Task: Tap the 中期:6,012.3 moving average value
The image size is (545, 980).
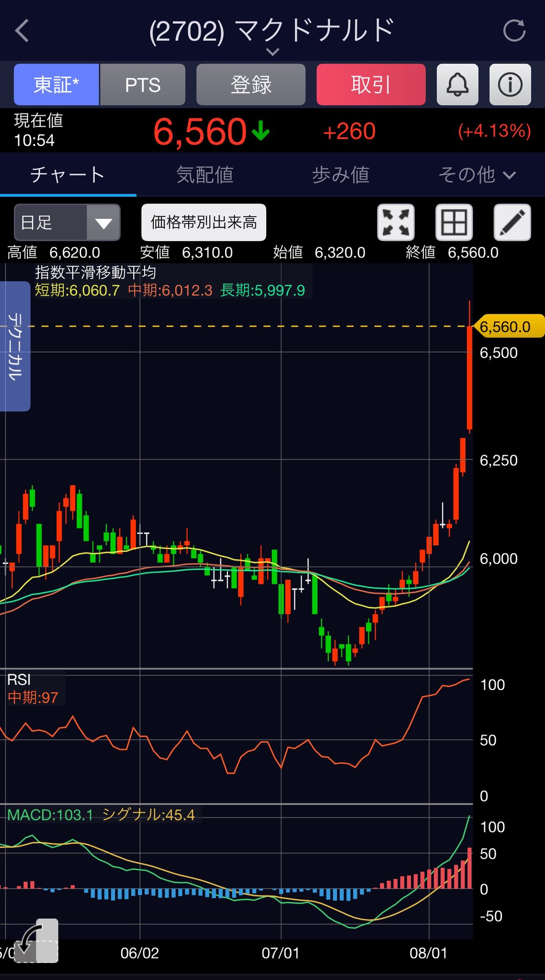Action: coord(170,290)
